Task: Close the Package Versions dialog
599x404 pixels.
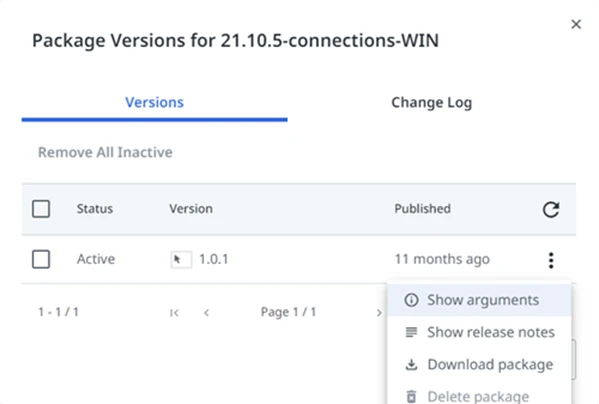Action: coord(576,24)
